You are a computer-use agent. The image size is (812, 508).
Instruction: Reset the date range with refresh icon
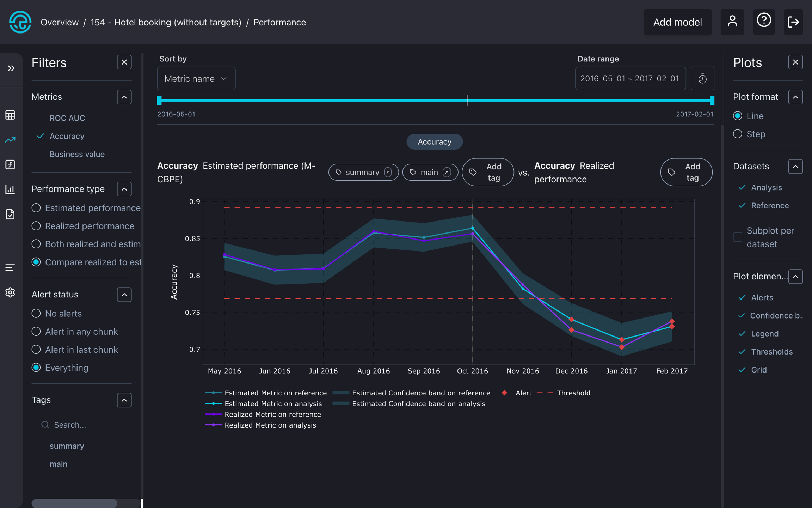click(702, 79)
